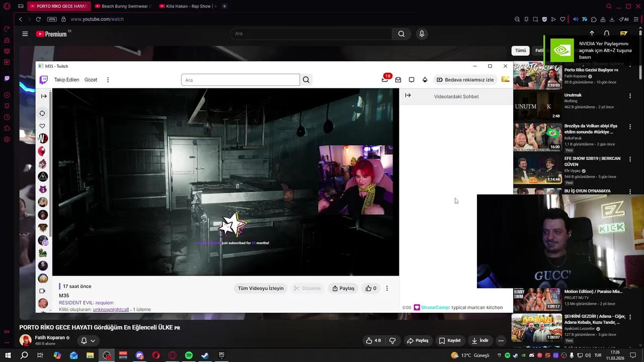Click the heart icon in Twitch sidebar
The width and height of the screenshot is (644, 362).
click(x=42, y=126)
